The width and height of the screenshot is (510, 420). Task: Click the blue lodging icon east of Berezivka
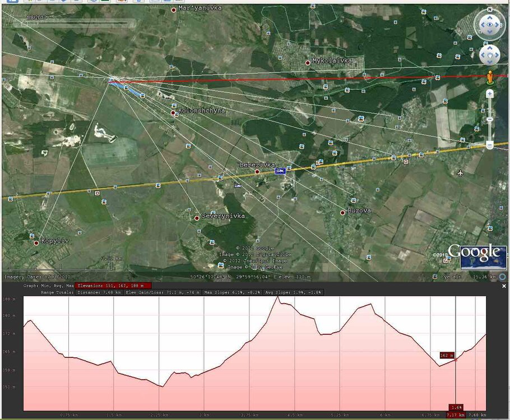(x=280, y=171)
